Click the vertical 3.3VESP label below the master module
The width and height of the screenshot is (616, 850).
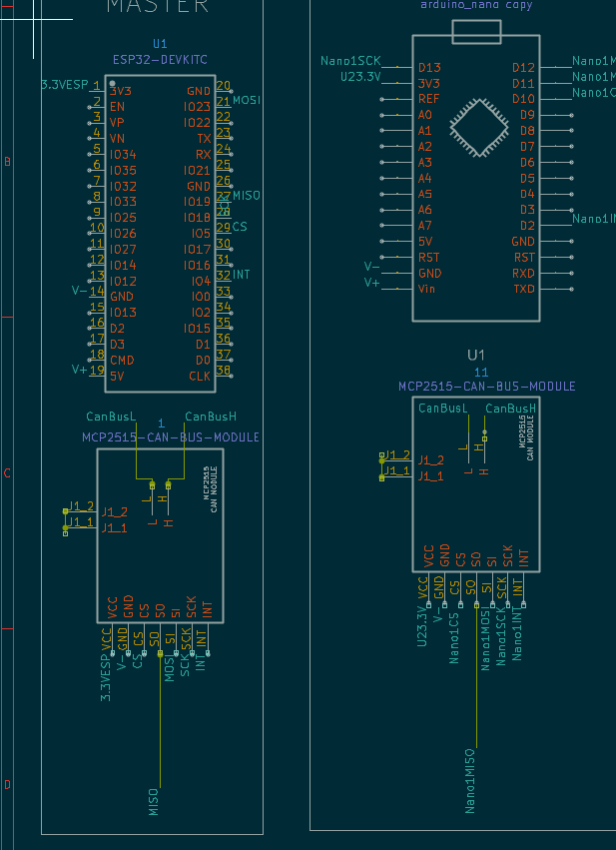coord(106,680)
